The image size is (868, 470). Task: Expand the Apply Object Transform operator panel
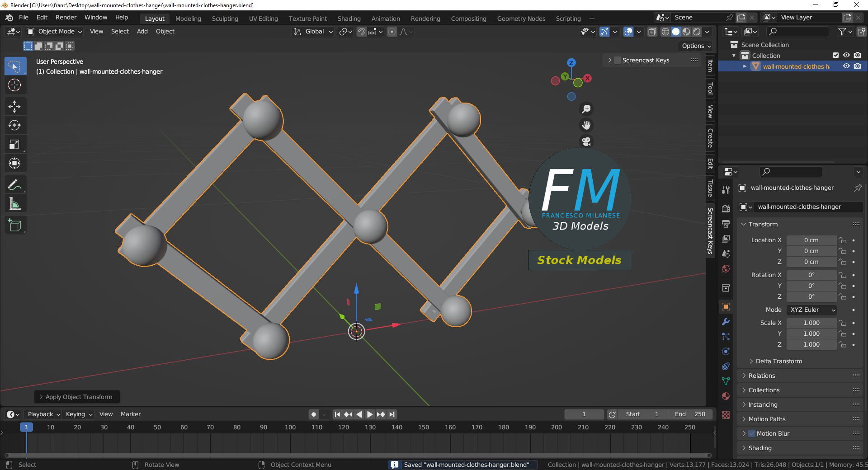(x=77, y=397)
